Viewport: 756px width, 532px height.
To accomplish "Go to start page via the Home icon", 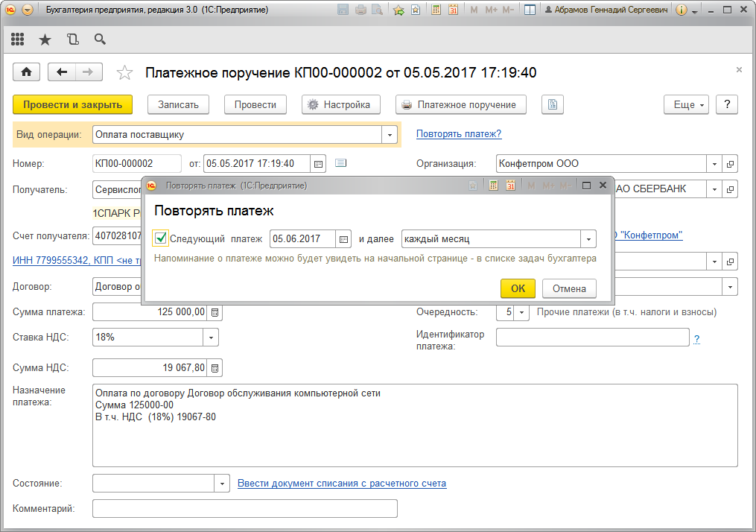I will coord(27,72).
